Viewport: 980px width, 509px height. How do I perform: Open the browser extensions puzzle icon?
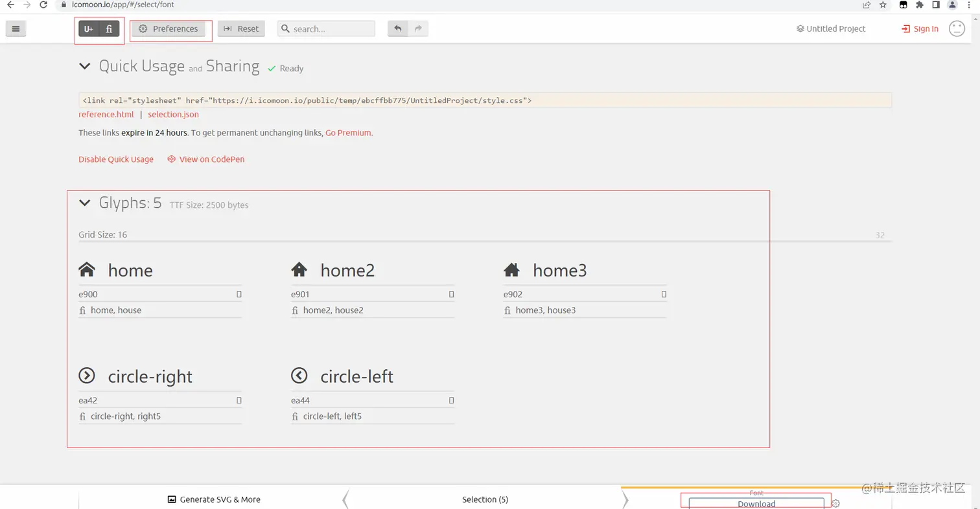[919, 5]
